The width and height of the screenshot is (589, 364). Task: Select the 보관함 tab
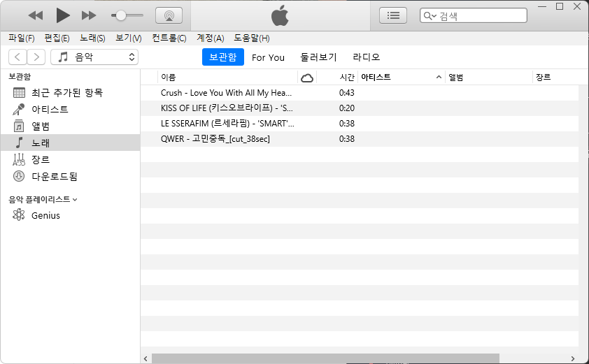[222, 57]
